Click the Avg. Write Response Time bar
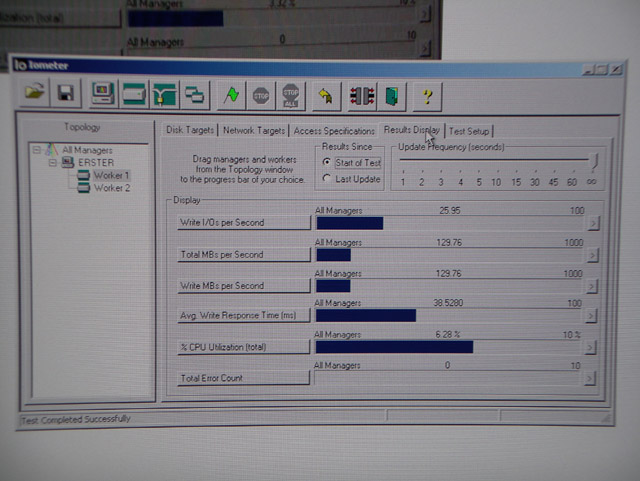The width and height of the screenshot is (640, 481). click(x=449, y=316)
